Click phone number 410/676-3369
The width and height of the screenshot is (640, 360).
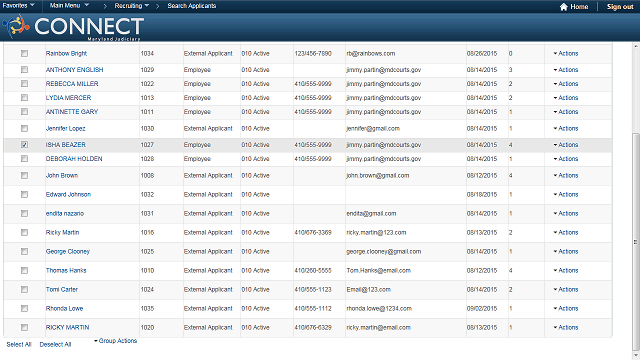(x=313, y=233)
